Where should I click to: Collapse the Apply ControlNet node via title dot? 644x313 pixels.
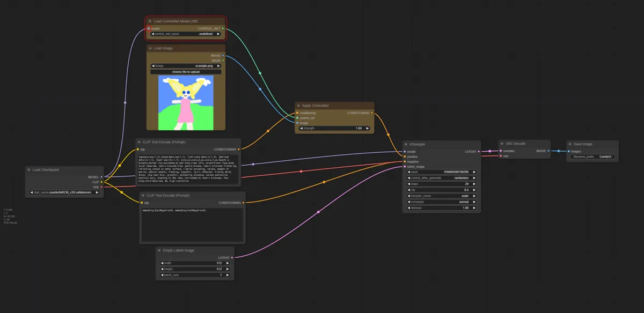(298, 106)
